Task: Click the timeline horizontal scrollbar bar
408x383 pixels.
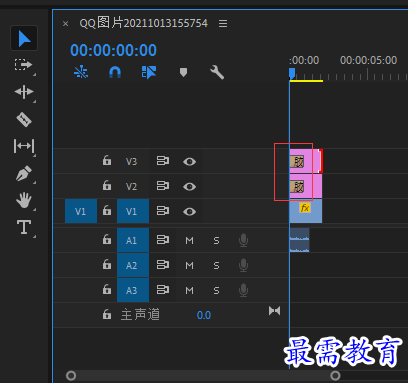Action: (203, 376)
